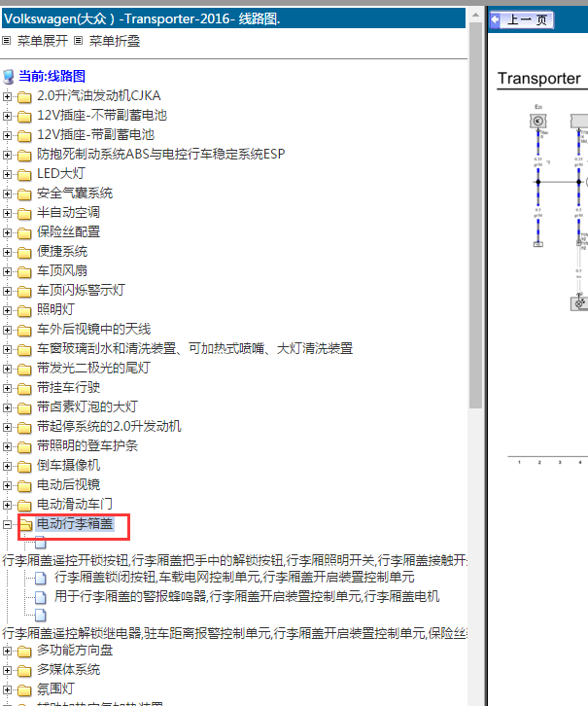Select the 电动滑动车门 folder label
This screenshot has height=706, width=588.
click(75, 504)
